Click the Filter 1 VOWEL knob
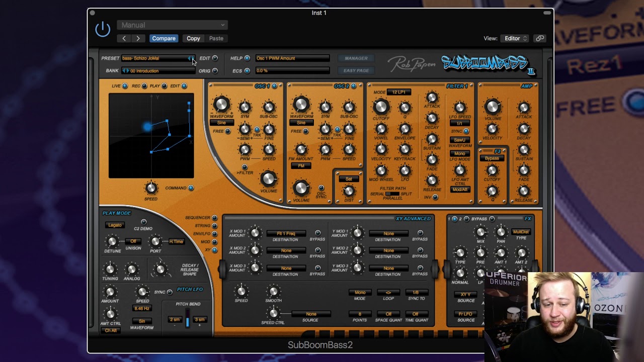The height and width of the screenshot is (362, 644). (381, 128)
